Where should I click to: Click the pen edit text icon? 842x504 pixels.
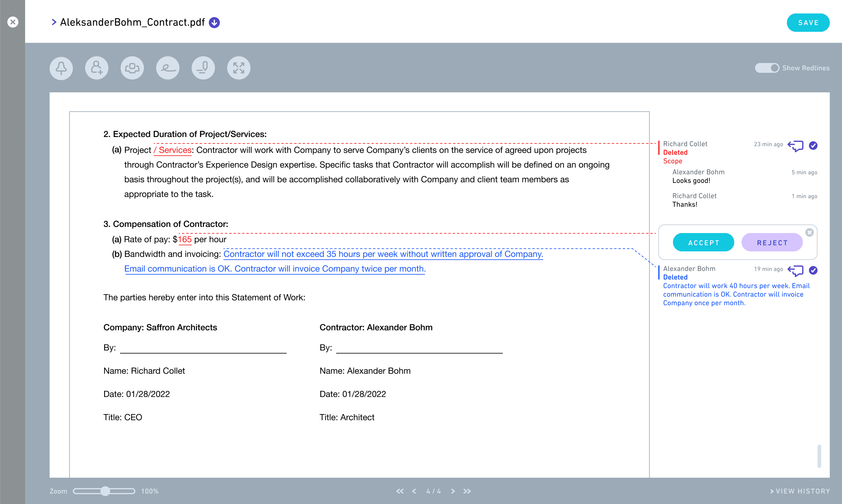tap(203, 68)
